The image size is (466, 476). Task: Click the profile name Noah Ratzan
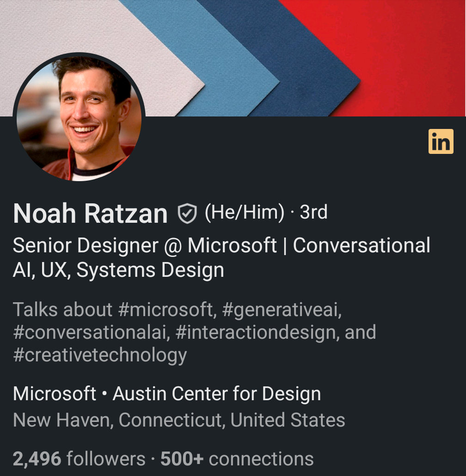(90, 214)
